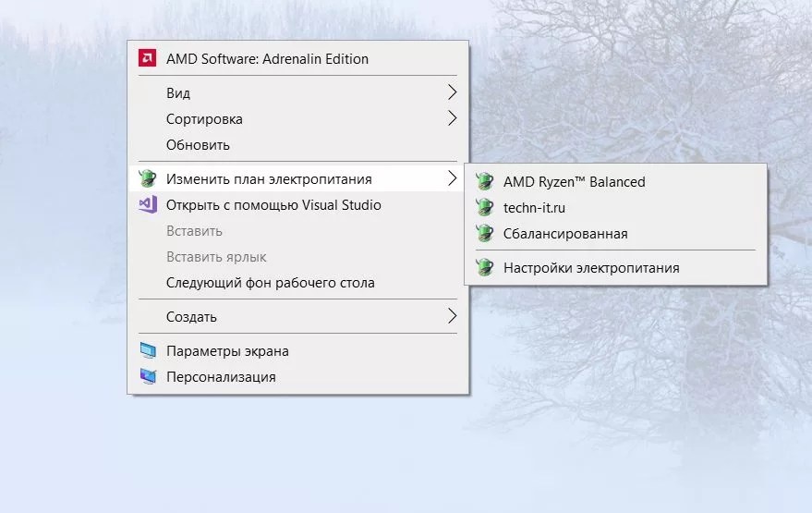Open AMD Software: Adrenalin Edition

[x=297, y=58]
